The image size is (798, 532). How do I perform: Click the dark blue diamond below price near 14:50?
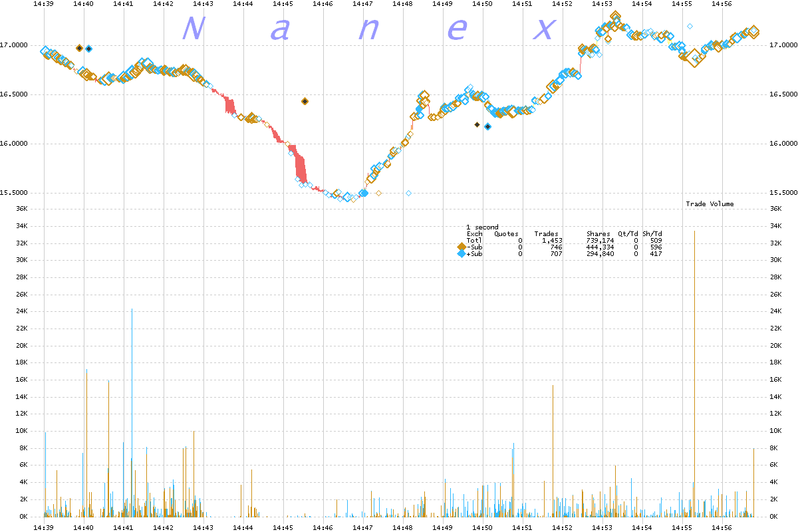487,126
